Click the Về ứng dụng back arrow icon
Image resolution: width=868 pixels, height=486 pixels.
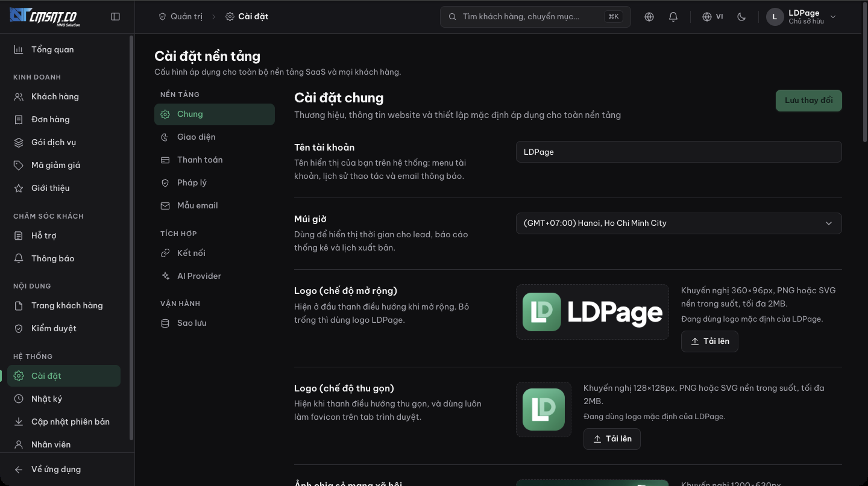pos(19,470)
